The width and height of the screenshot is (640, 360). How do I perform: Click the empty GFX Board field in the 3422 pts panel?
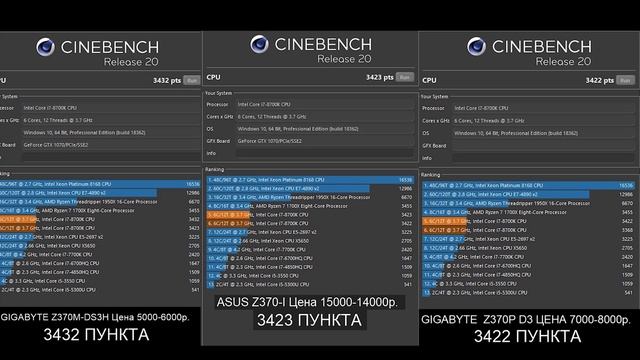coord(544,146)
